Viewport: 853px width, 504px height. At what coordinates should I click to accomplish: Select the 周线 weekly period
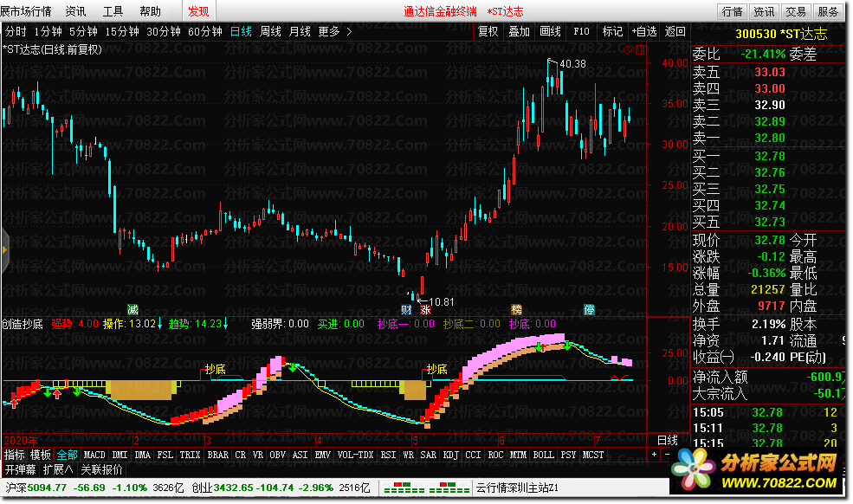coord(270,31)
